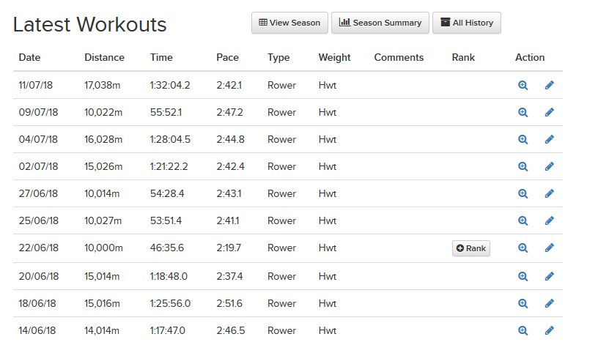
Task: Open the Season Summary
Action: [380, 23]
